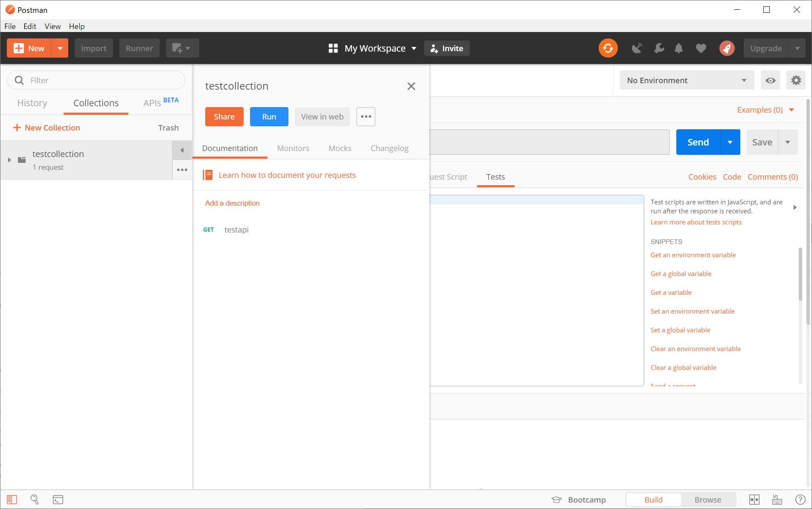Toggle the sidebar icon in status bar
Screen dimensions: 812x509
click(12, 499)
